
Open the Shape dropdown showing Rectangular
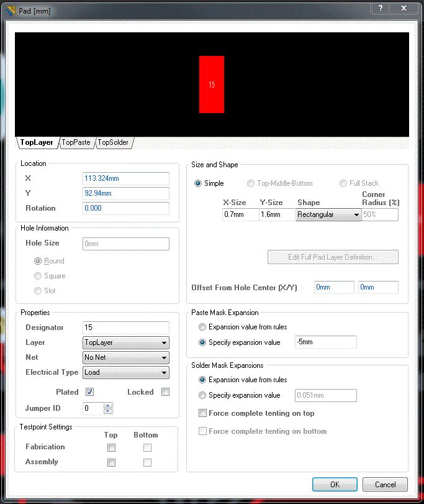click(328, 214)
